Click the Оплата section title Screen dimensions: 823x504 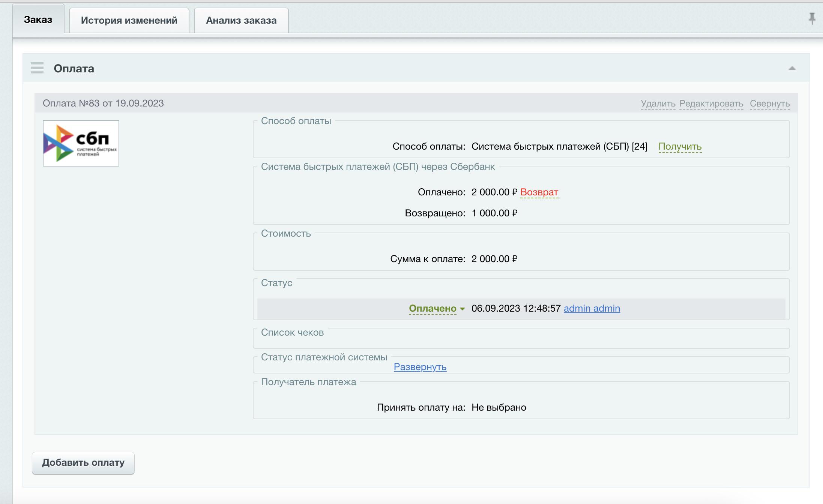coord(74,68)
